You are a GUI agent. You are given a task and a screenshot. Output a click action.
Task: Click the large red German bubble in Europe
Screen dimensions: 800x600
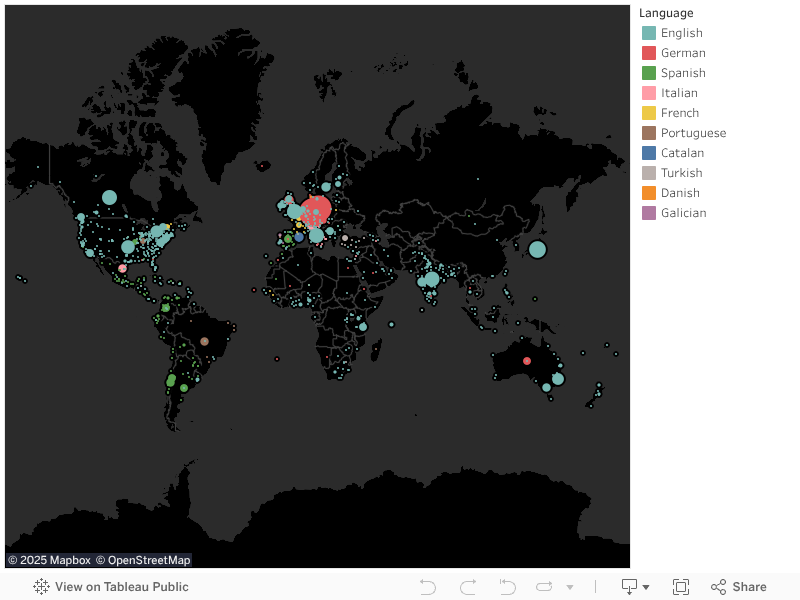click(x=317, y=210)
